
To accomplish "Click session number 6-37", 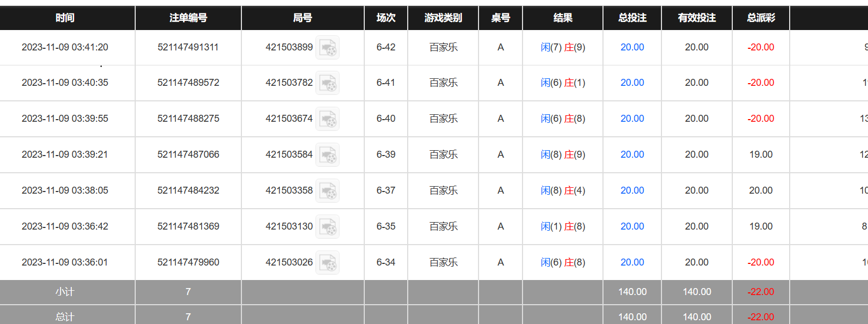I will coord(386,190).
